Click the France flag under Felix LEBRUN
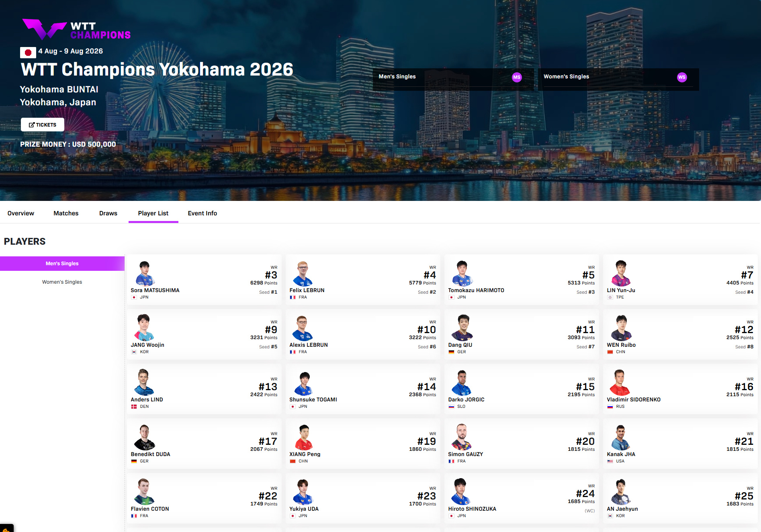Viewport: 761px width, 532px height. point(293,297)
